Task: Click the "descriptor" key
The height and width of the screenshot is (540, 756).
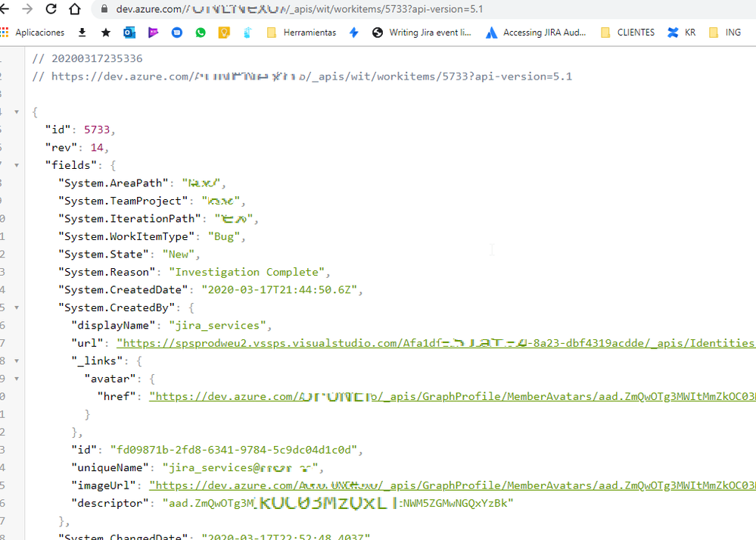Action: pos(110,504)
